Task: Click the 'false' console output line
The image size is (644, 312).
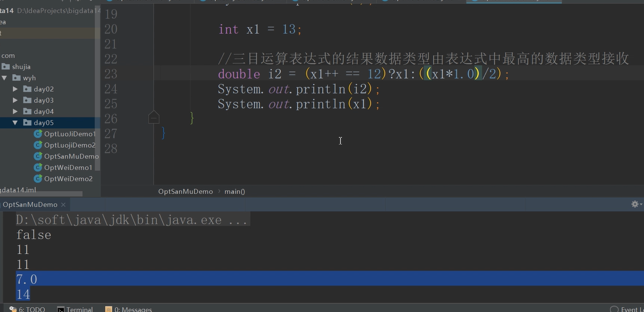Action: coord(34,235)
